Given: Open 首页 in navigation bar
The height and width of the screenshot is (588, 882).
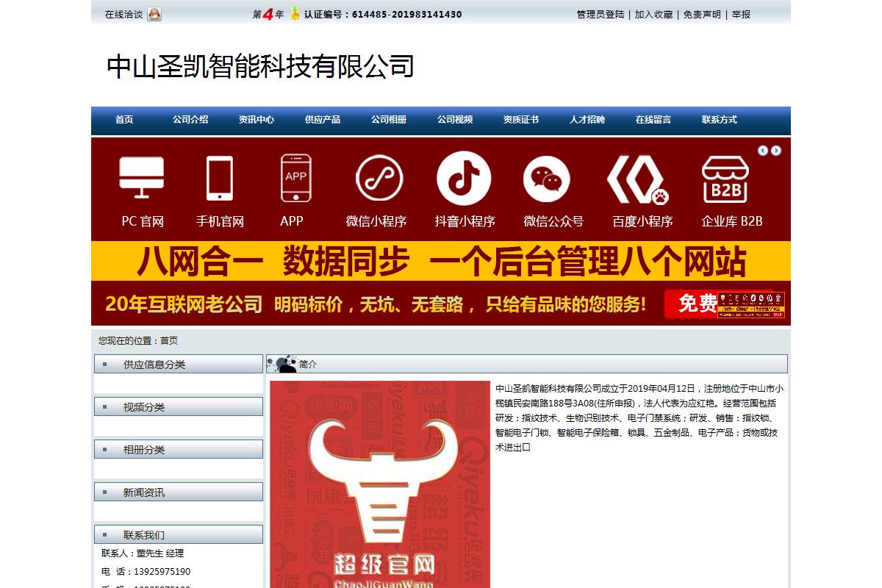Looking at the screenshot, I should pyautogui.click(x=124, y=120).
